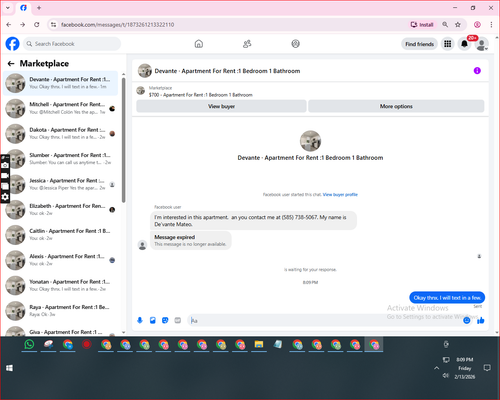Click the message input field
This screenshot has height=400, width=500.
pyautogui.click(x=325, y=321)
